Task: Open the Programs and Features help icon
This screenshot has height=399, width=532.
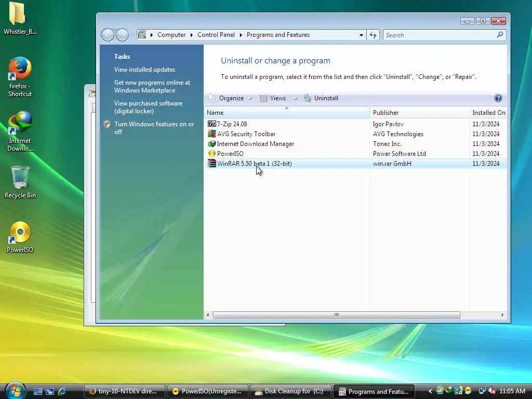Action: (x=498, y=98)
